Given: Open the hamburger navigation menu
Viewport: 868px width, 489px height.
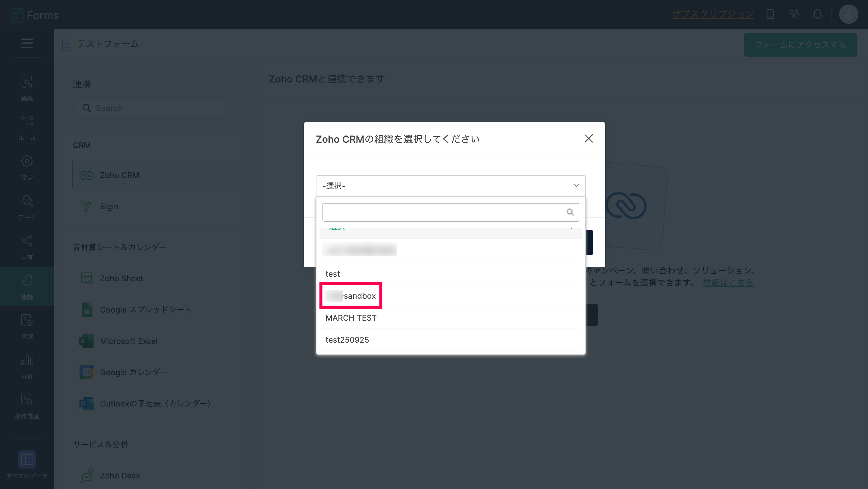Looking at the screenshot, I should click(x=27, y=43).
